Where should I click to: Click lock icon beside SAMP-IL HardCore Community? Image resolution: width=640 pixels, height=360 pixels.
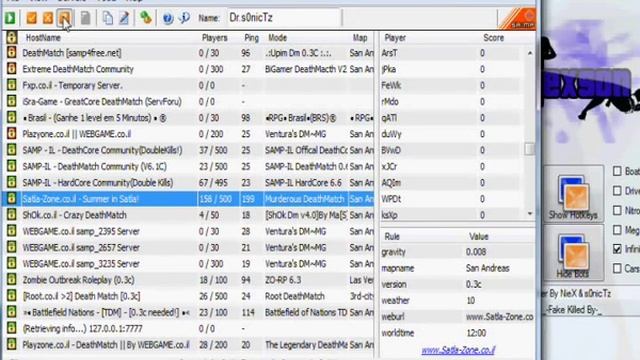11,182
